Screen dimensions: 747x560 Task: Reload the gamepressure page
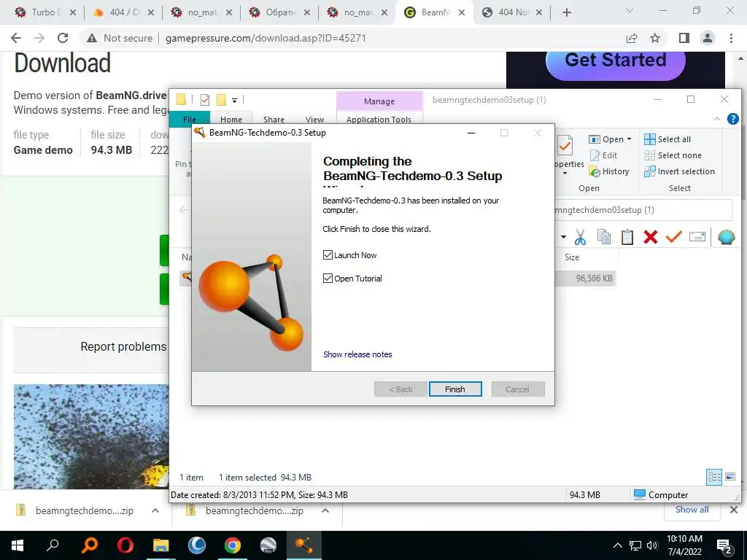coord(63,38)
